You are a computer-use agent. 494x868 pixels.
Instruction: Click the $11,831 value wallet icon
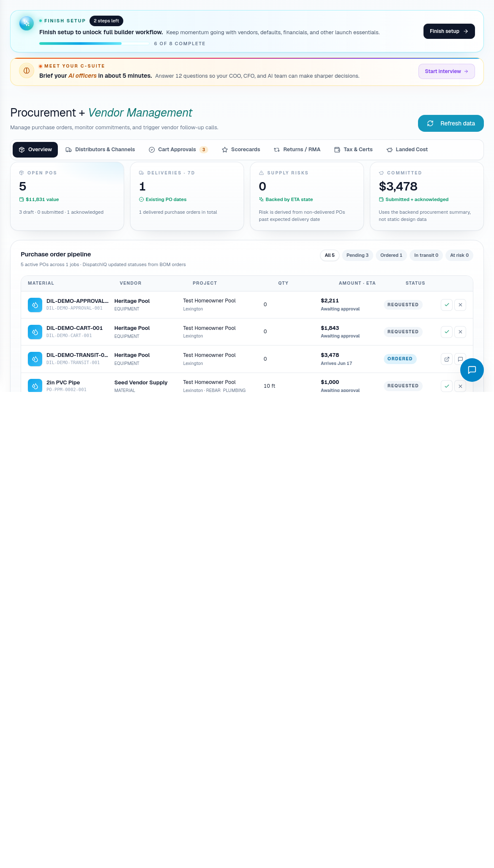(x=22, y=199)
